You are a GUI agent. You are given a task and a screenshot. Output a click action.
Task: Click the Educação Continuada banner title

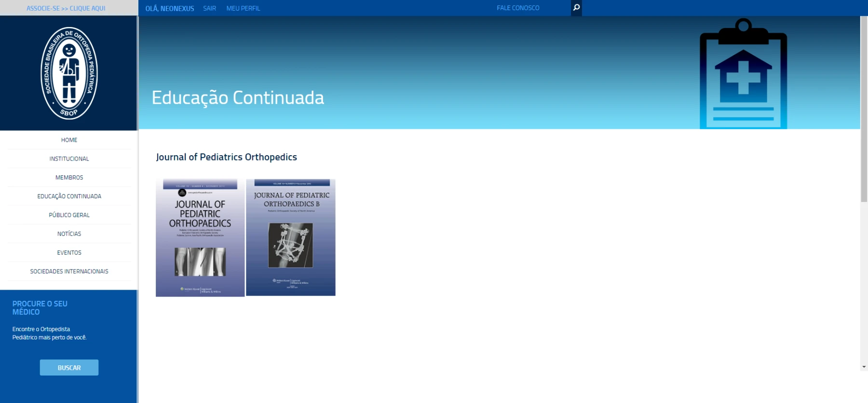238,97
